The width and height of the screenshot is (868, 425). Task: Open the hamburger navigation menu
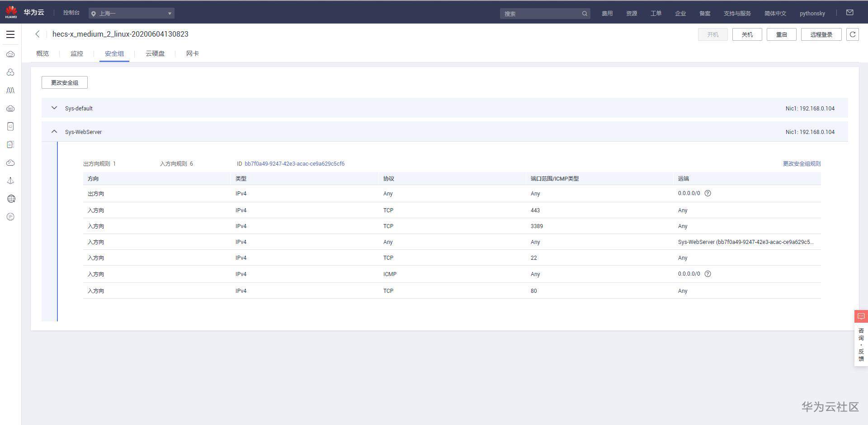(10, 34)
